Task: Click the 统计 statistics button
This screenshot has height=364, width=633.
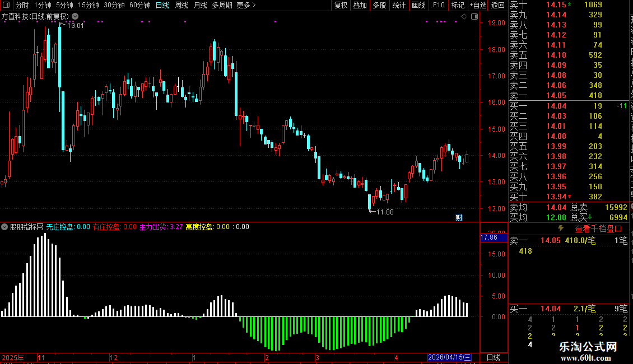Action: click(x=399, y=5)
